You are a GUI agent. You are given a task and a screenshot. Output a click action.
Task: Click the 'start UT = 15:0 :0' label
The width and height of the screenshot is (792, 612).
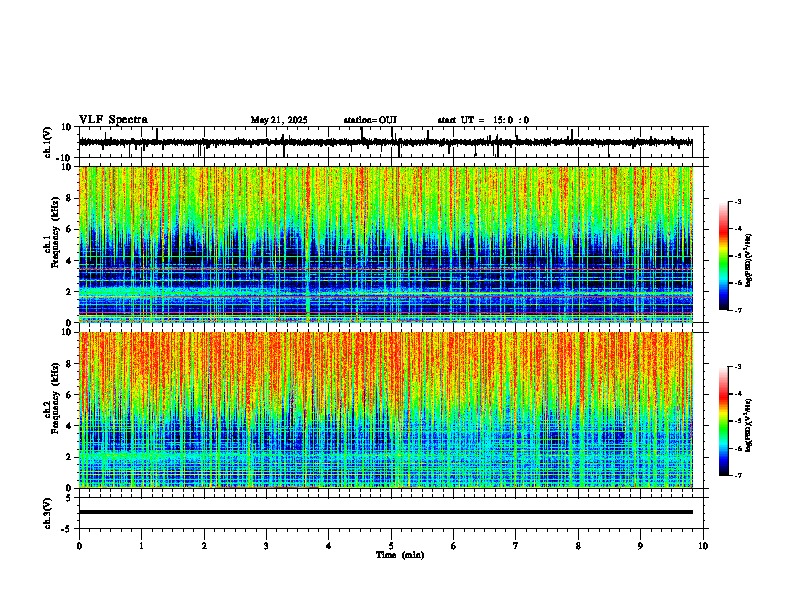point(483,120)
